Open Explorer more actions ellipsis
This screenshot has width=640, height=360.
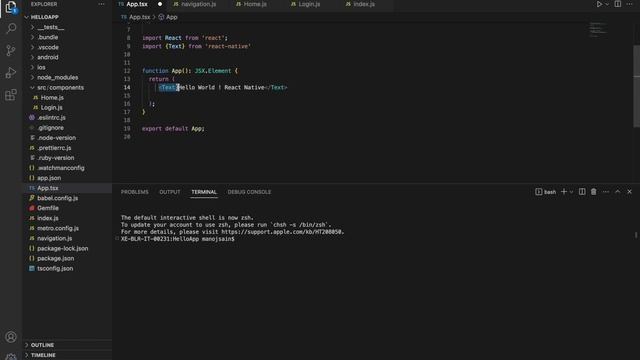coord(101,4)
